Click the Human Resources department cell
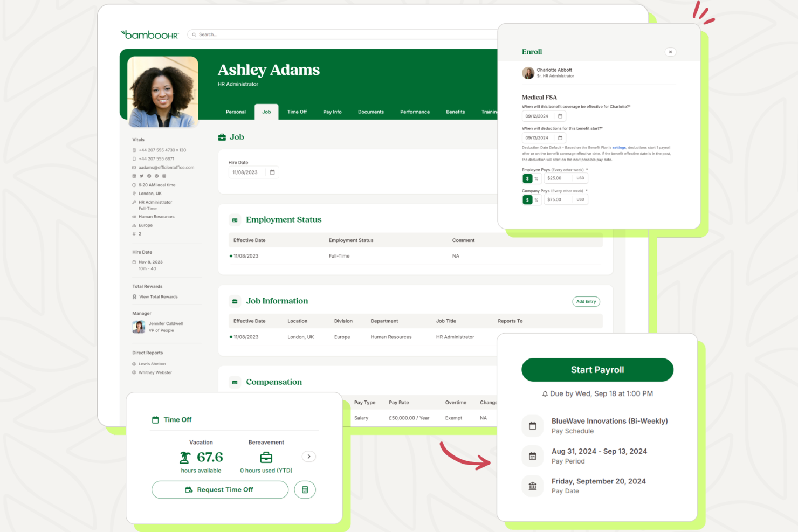Screen dimensions: 798x532 click(x=391, y=337)
